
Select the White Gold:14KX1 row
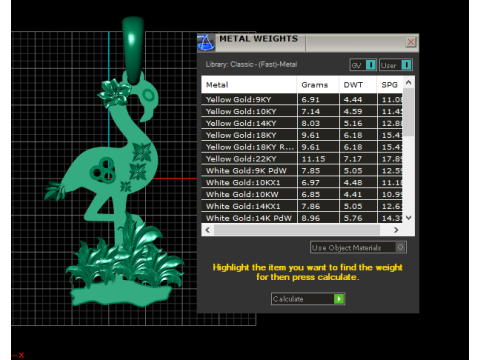pos(302,206)
